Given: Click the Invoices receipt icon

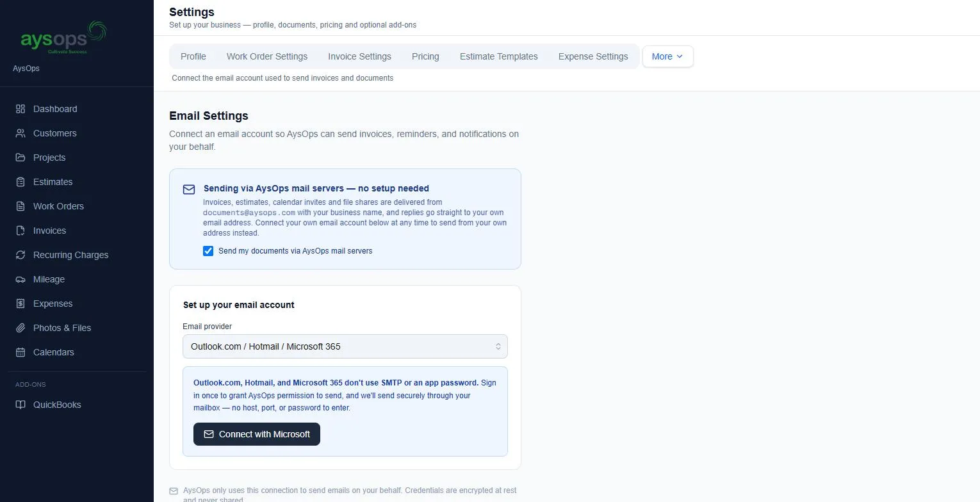Looking at the screenshot, I should pos(20,231).
